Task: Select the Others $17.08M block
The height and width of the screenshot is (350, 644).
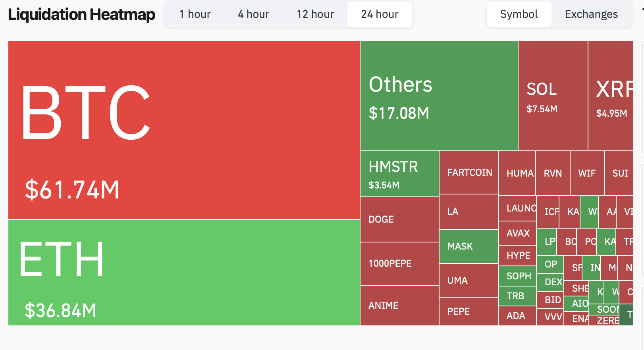Action: click(439, 96)
